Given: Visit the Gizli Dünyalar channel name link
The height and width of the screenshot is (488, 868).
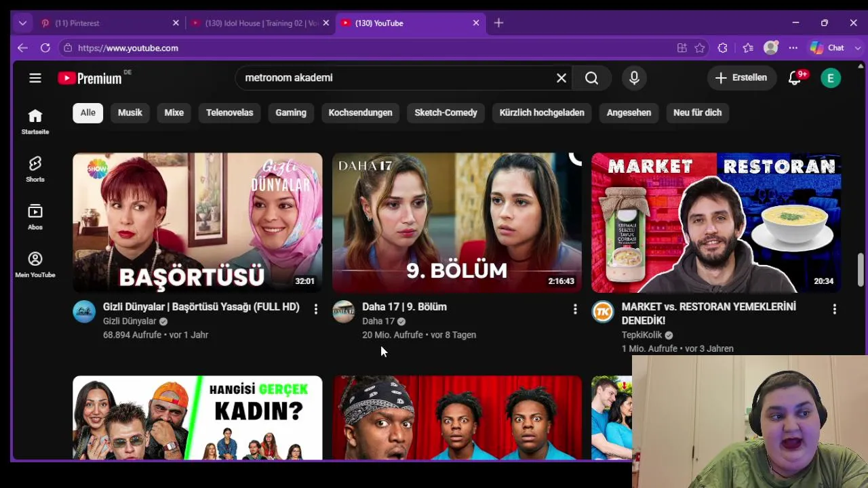Looking at the screenshot, I should point(130,321).
